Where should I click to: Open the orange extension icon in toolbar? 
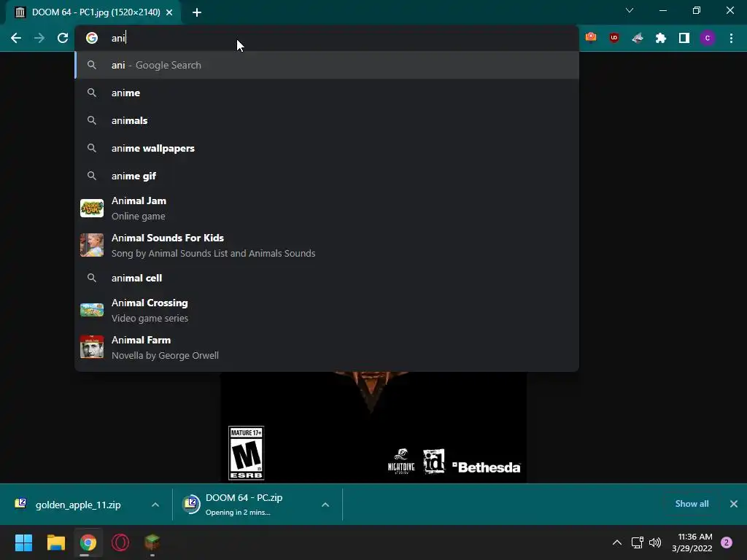[591, 38]
